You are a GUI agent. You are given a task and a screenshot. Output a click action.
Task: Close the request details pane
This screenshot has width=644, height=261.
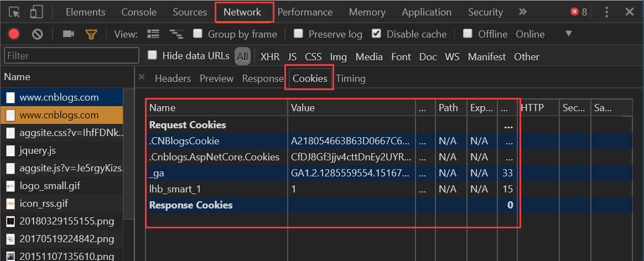142,77
